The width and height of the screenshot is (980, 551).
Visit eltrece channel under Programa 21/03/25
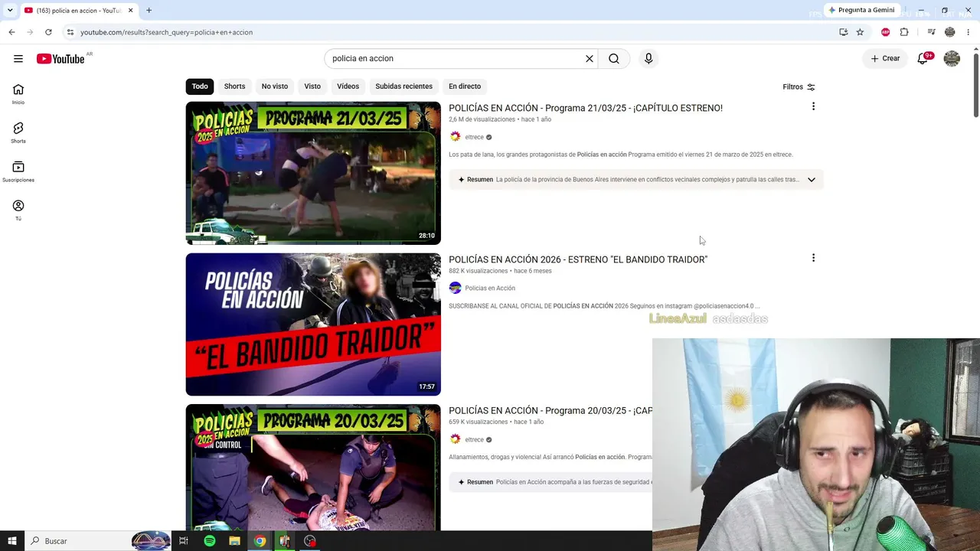click(x=474, y=137)
